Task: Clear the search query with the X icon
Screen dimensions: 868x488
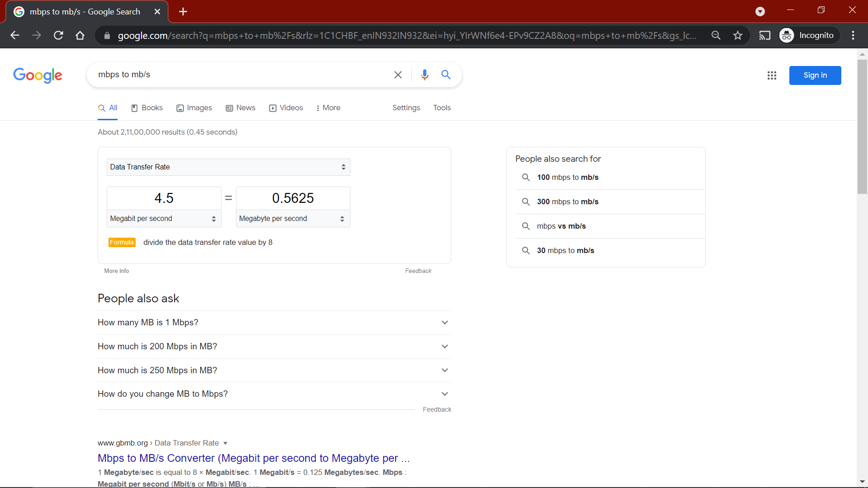Action: coord(398,75)
